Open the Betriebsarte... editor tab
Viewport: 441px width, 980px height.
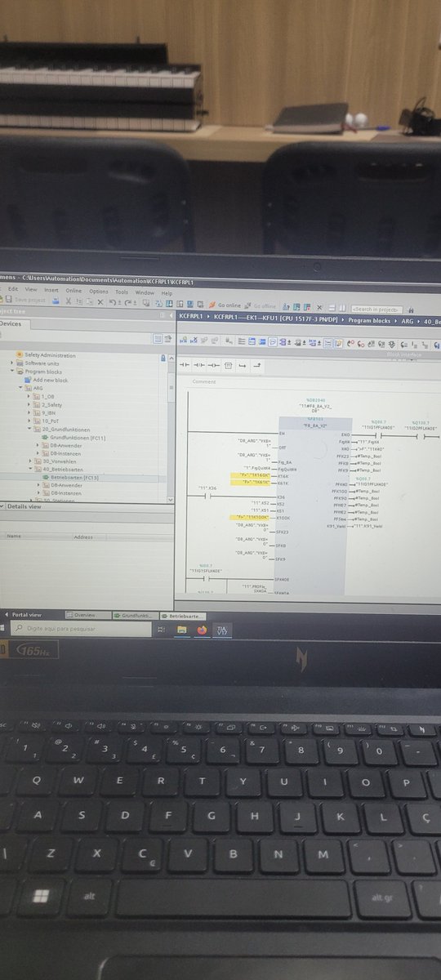point(184,616)
